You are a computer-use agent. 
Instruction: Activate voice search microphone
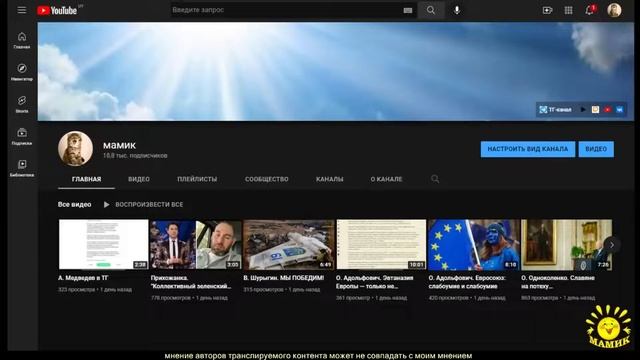[x=457, y=10]
